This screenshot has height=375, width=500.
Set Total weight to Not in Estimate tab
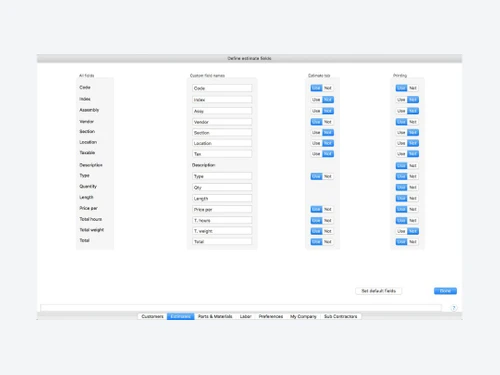click(328, 231)
